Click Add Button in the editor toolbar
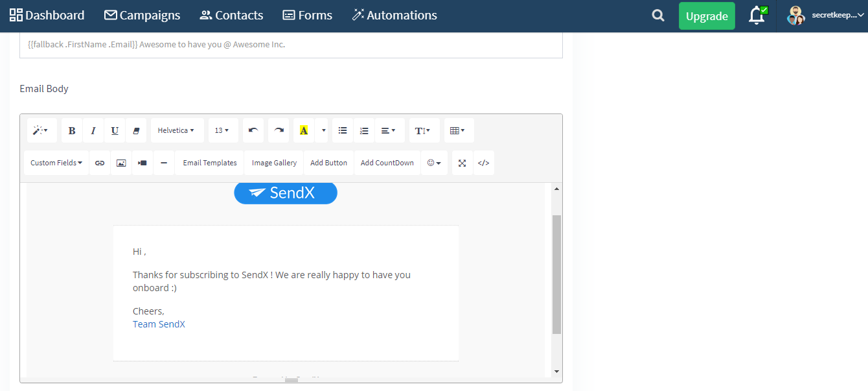Image resolution: width=868 pixels, height=391 pixels. point(329,163)
